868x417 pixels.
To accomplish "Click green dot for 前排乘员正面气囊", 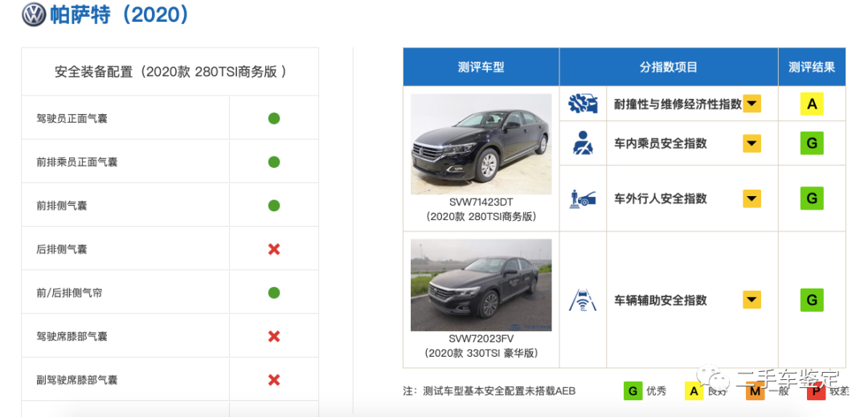I will click(x=274, y=161).
